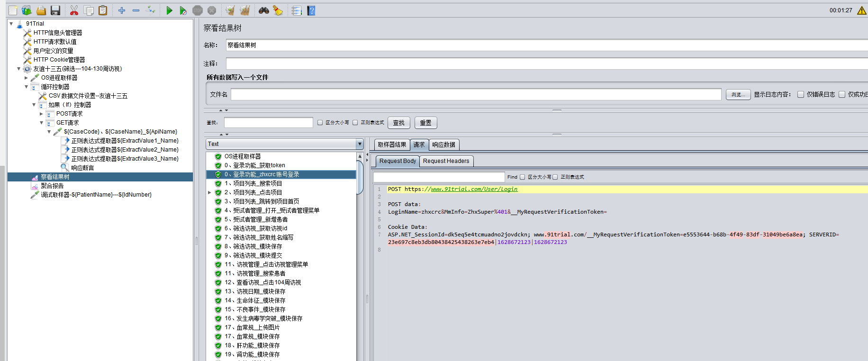The width and height of the screenshot is (868, 361).
Task: Open the Request Headers tab
Action: tap(446, 161)
